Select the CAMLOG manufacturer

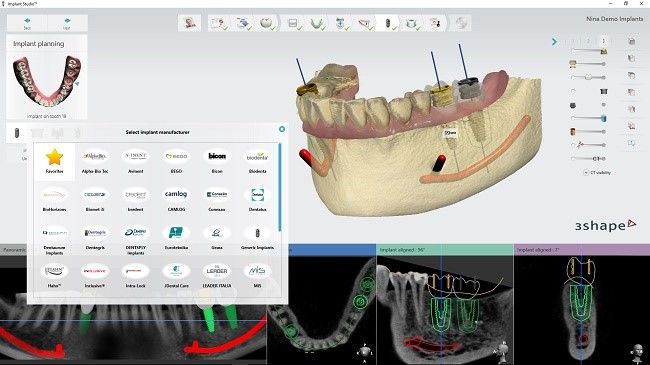[x=176, y=200]
